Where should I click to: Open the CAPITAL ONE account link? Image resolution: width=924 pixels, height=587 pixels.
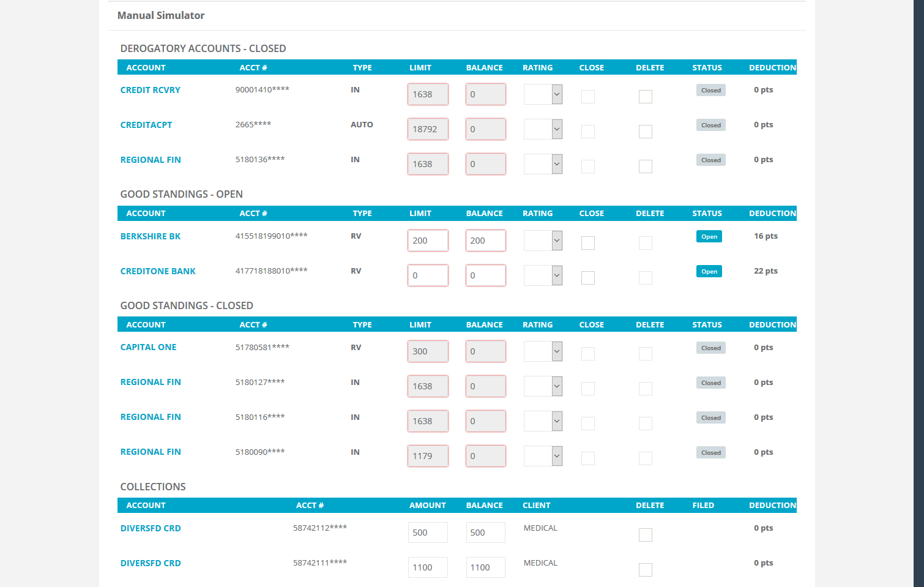[x=148, y=347]
